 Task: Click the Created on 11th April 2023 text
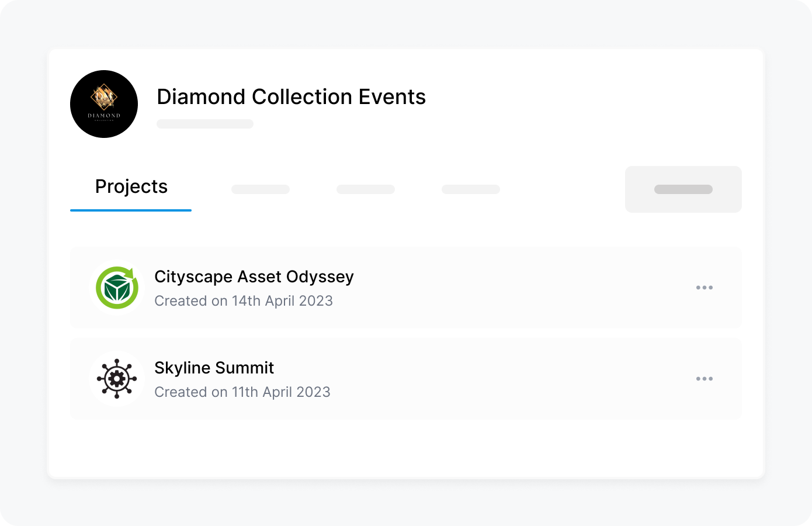pos(242,392)
